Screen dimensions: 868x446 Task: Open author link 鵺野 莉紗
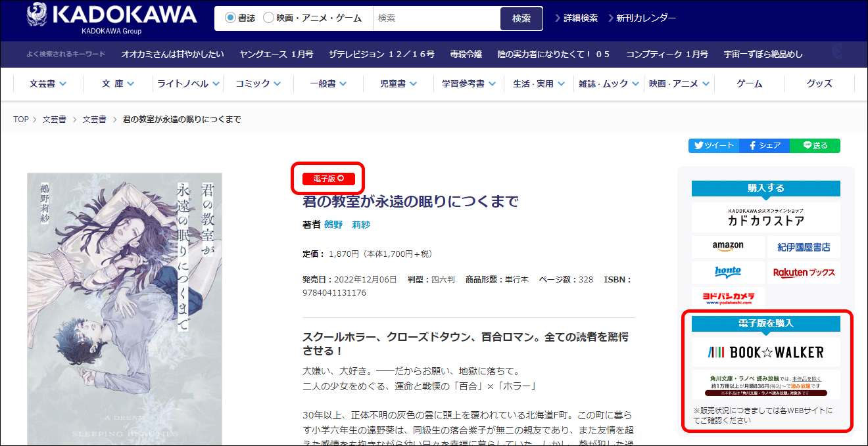pos(347,225)
